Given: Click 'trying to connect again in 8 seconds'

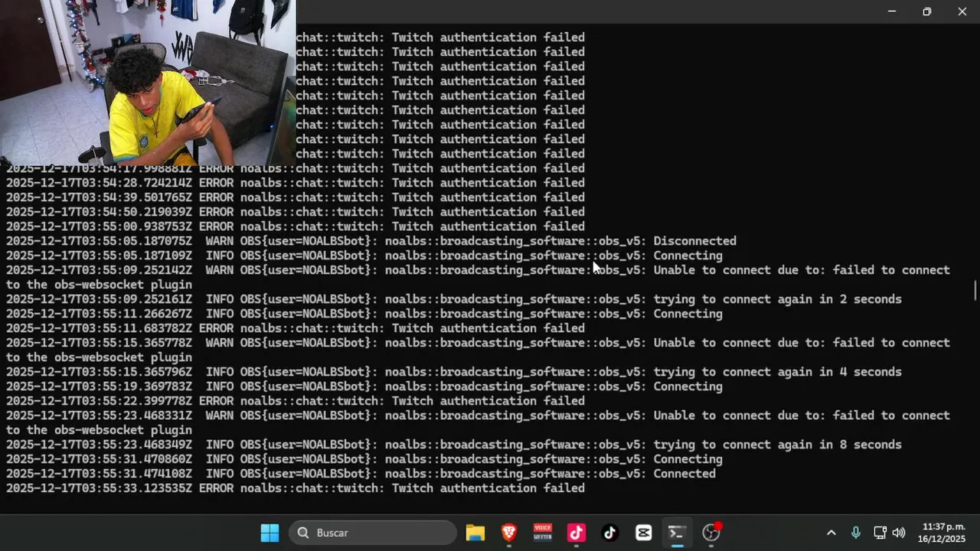Looking at the screenshot, I should pos(777,445).
